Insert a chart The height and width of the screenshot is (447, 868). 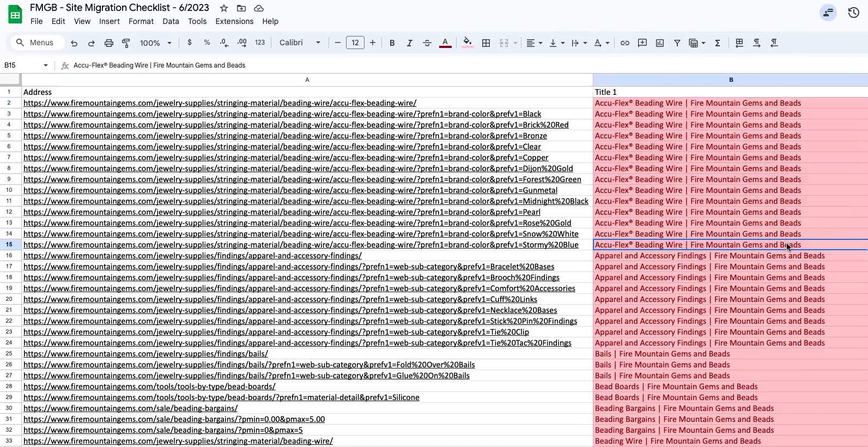[x=660, y=43]
